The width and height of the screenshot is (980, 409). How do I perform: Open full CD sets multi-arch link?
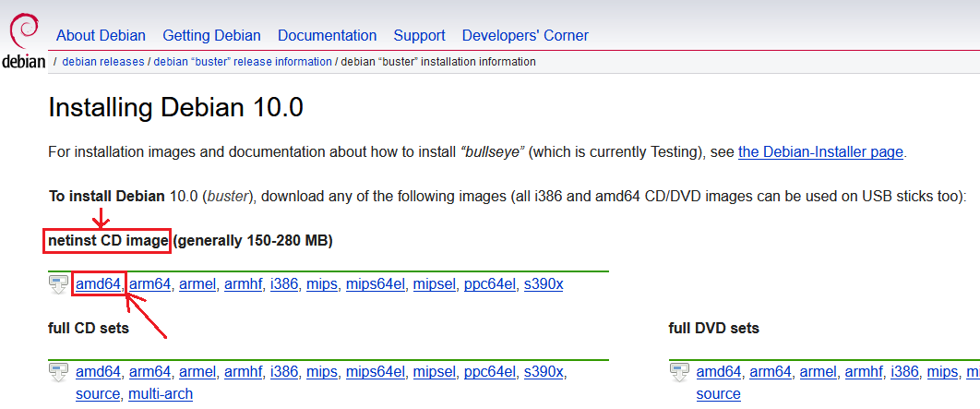pos(161,394)
